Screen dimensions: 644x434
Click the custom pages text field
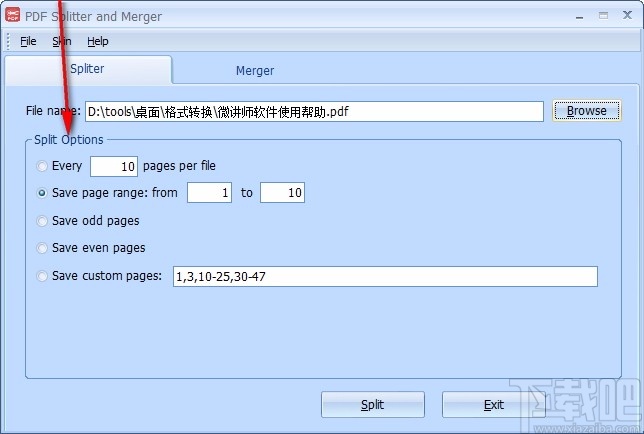385,276
